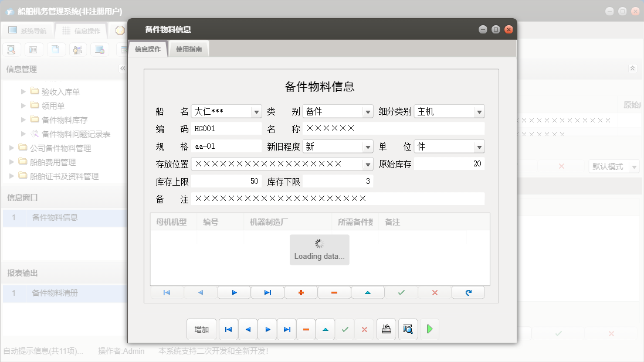Open the 默认模式 dropdown on the right panel
This screenshot has height=362, width=644.
pos(633,166)
